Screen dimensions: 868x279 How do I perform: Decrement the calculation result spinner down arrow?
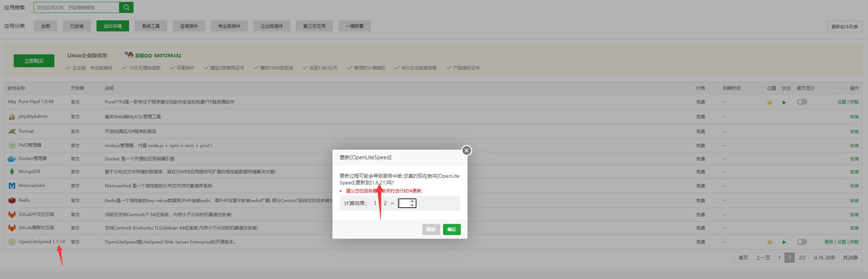[x=412, y=205]
